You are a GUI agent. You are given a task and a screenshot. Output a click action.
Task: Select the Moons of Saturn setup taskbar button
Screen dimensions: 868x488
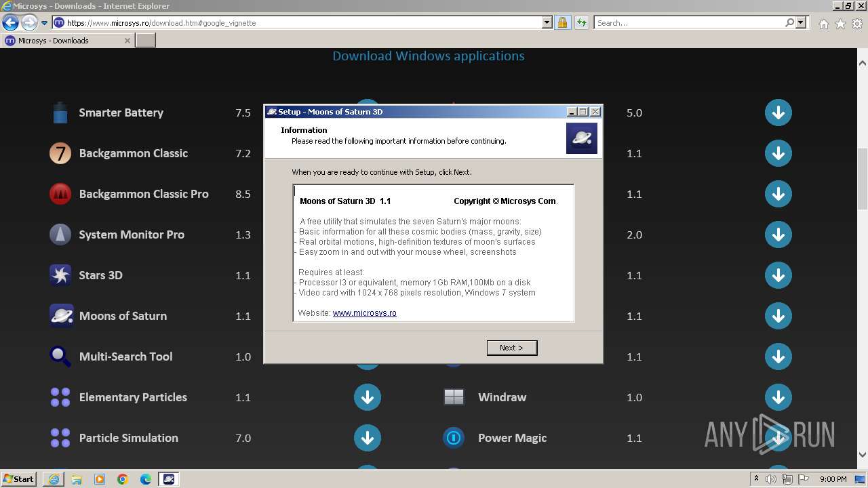click(x=169, y=479)
